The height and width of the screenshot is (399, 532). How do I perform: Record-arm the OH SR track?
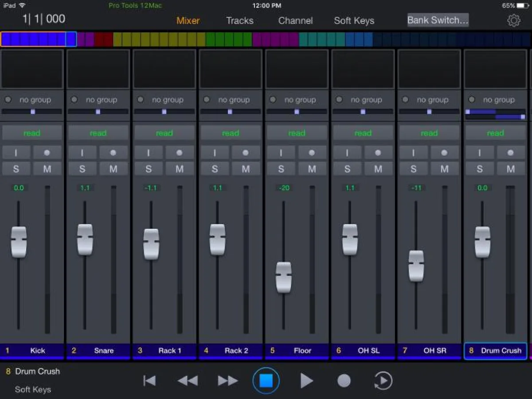pos(444,153)
